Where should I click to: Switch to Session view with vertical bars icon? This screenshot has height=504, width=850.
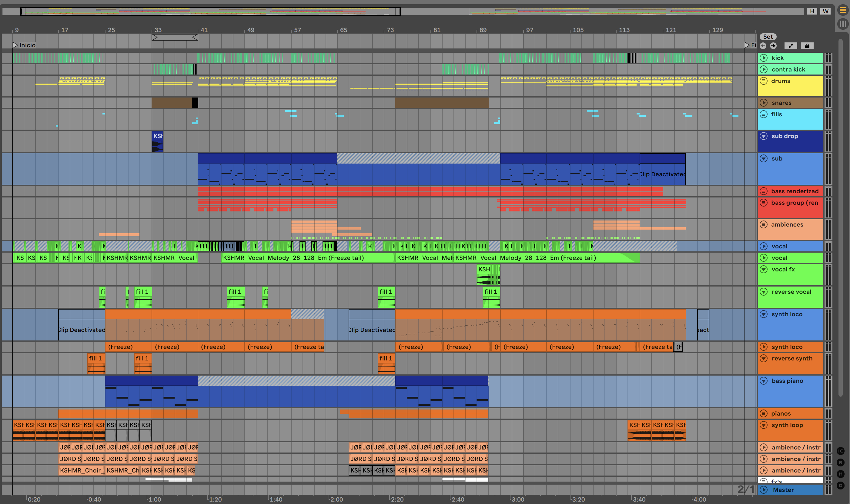coord(842,24)
